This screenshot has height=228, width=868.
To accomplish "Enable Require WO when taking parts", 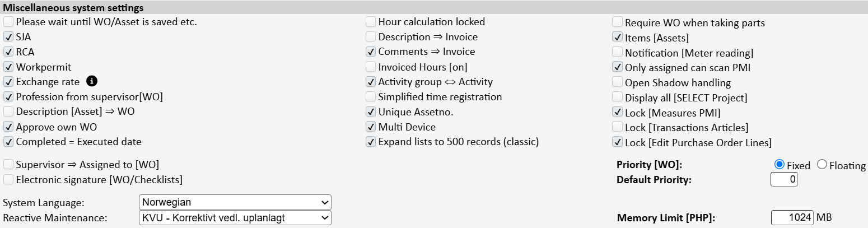I will (617, 22).
